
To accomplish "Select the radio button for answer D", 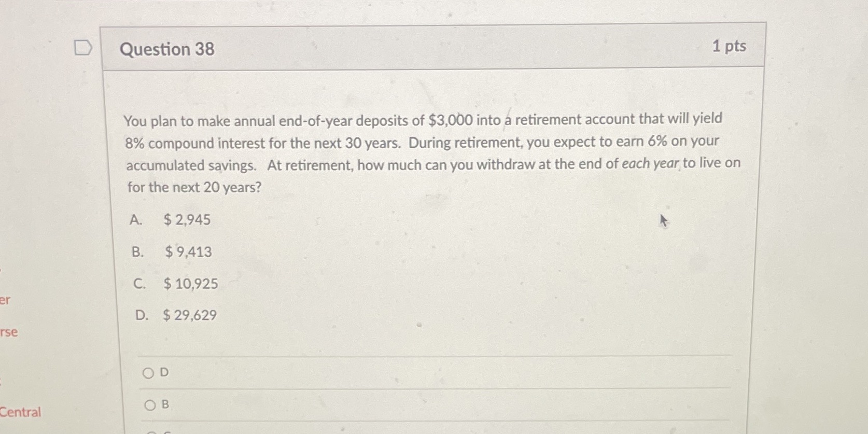I will pos(149,372).
